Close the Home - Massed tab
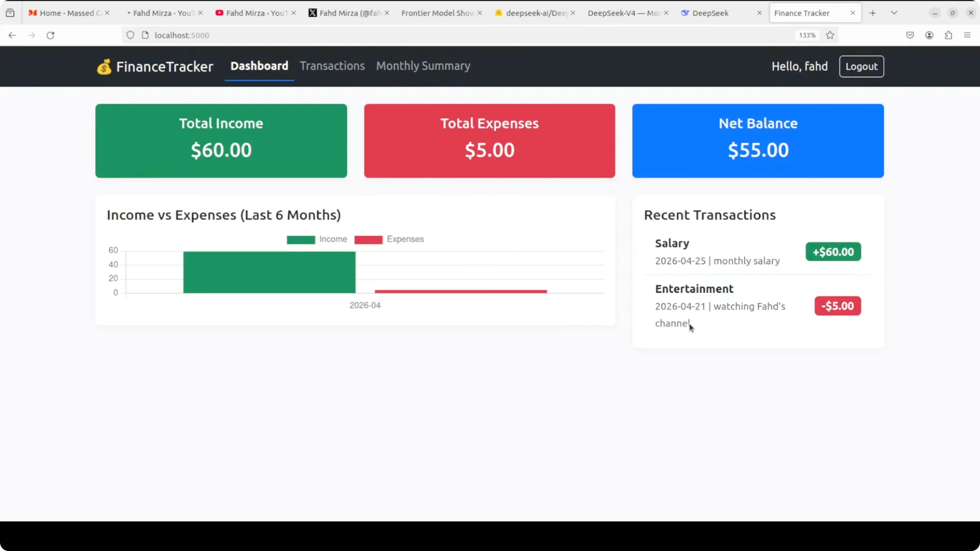This screenshot has height=551, width=980. 107,13
